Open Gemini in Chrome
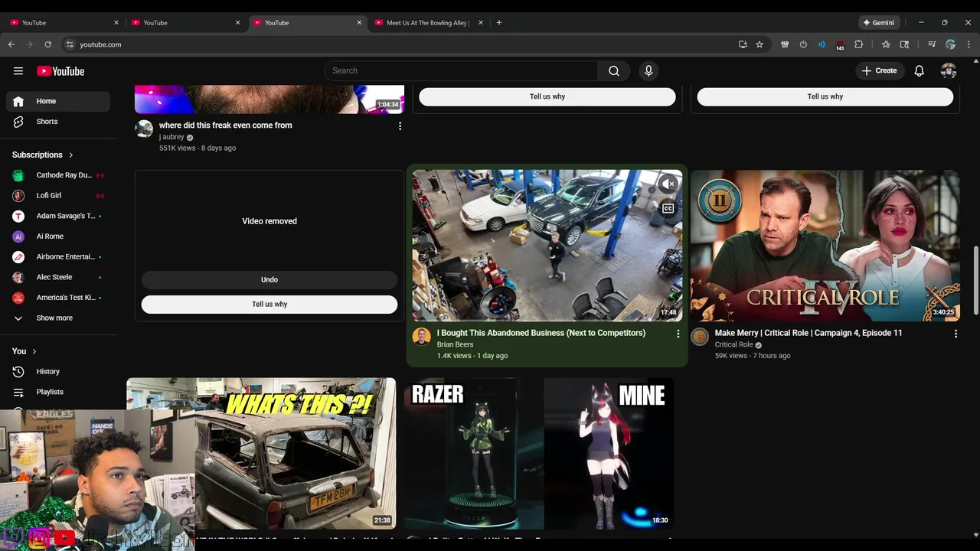The height and width of the screenshot is (551, 980). pos(879,23)
